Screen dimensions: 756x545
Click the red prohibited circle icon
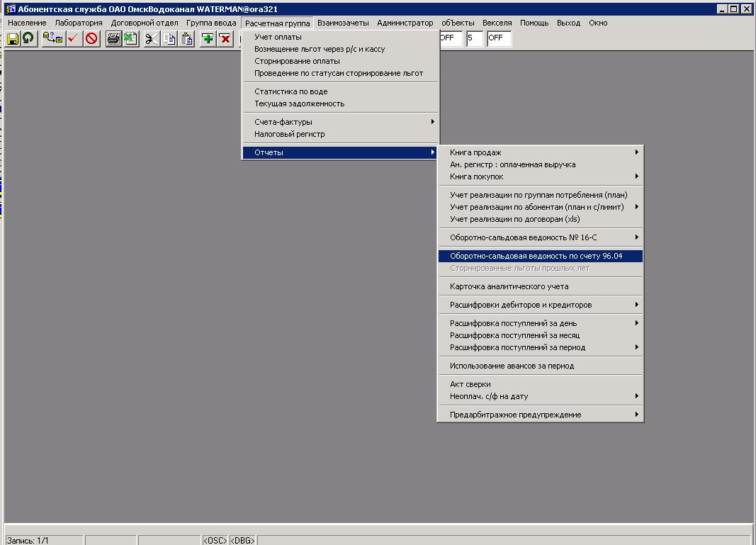tap(91, 38)
